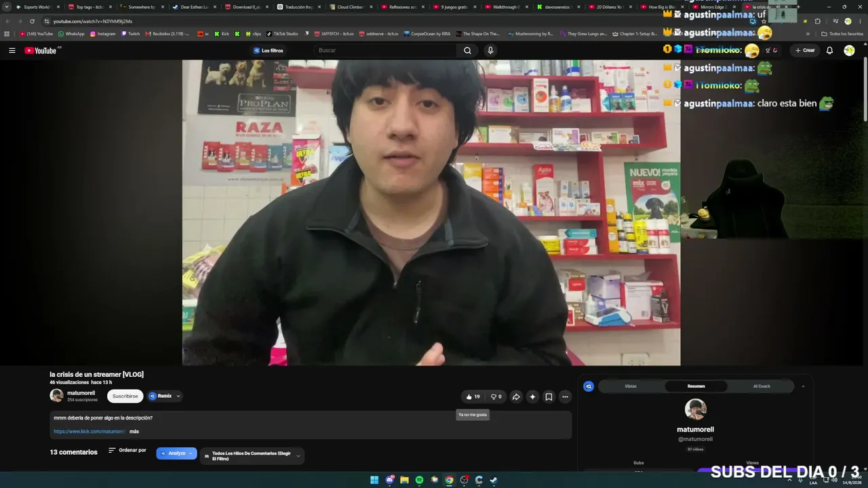Reload the page in Chrome
Viewport: 868px width, 488px height.
[32, 21]
